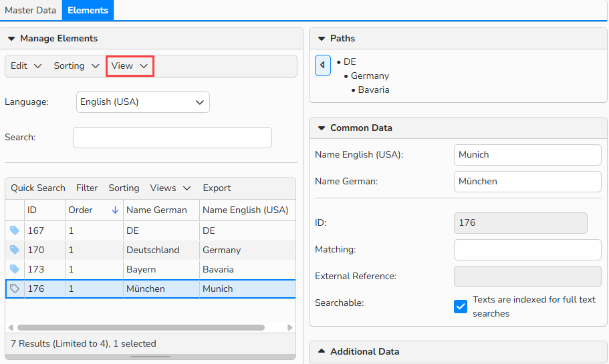Click Export in table toolbar
Viewport: 609px width, 364px height.
[217, 188]
